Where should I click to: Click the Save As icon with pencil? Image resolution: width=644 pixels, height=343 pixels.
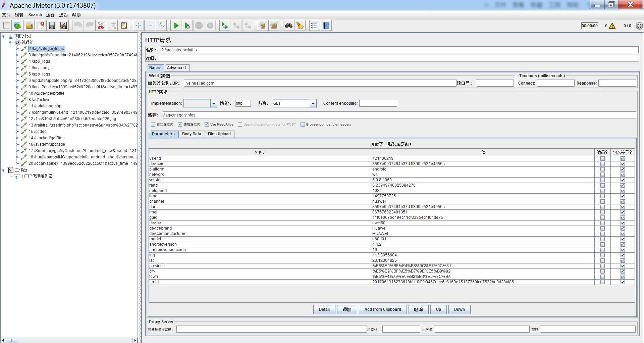[x=63, y=26]
